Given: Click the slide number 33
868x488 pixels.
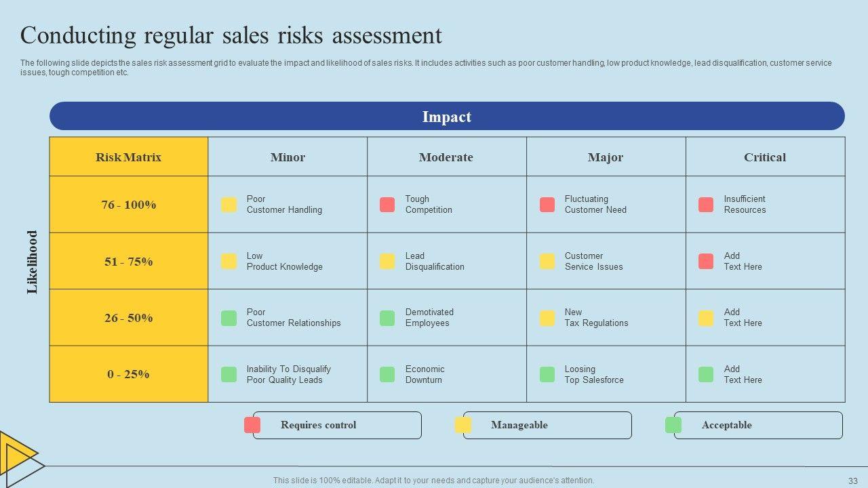Looking at the screenshot, I should (852, 481).
